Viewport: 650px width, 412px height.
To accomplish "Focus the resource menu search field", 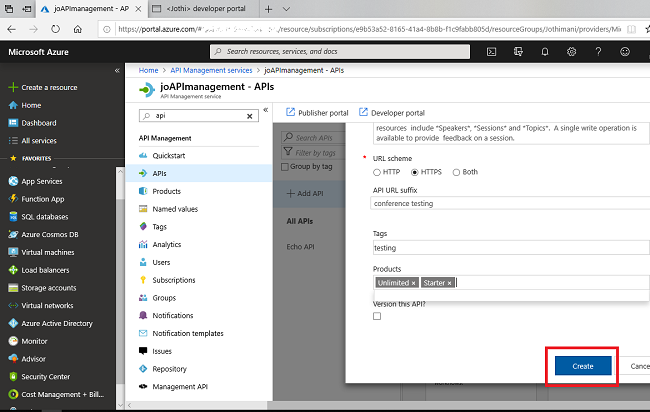I will coord(198,116).
